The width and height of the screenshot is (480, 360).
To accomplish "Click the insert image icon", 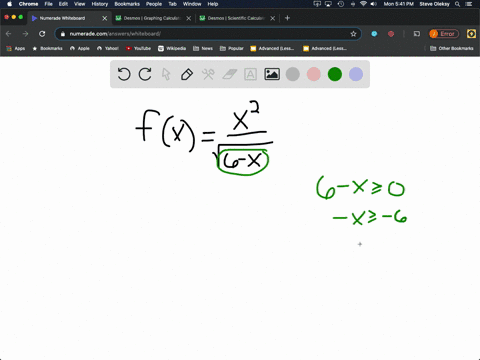I will 272,74.
